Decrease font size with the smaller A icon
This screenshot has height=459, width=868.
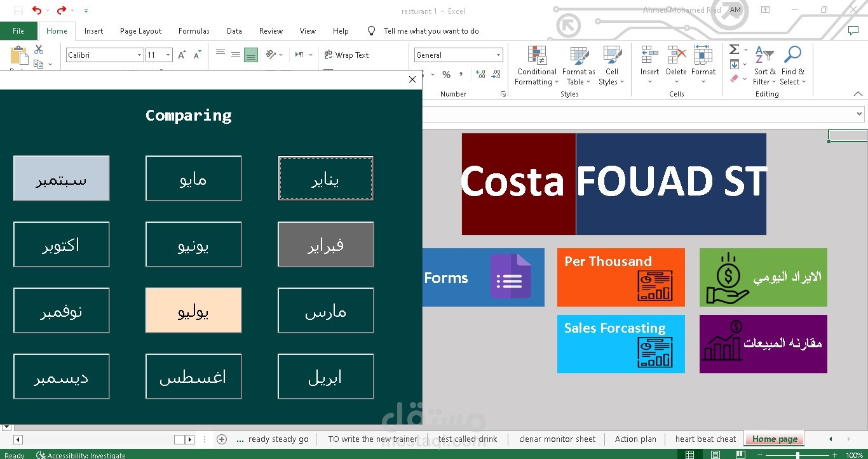pos(198,55)
